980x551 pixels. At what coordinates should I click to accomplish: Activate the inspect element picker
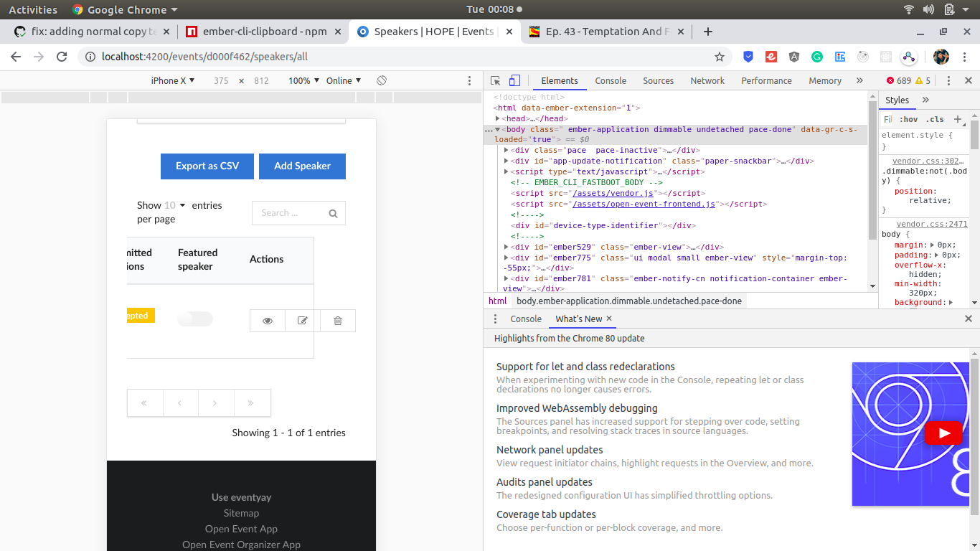[x=496, y=80]
